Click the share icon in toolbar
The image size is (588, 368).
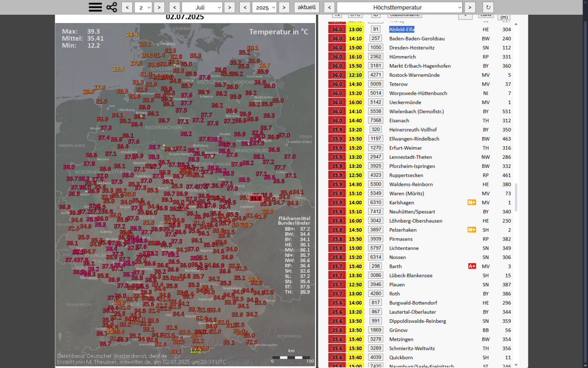pyautogui.click(x=112, y=7)
